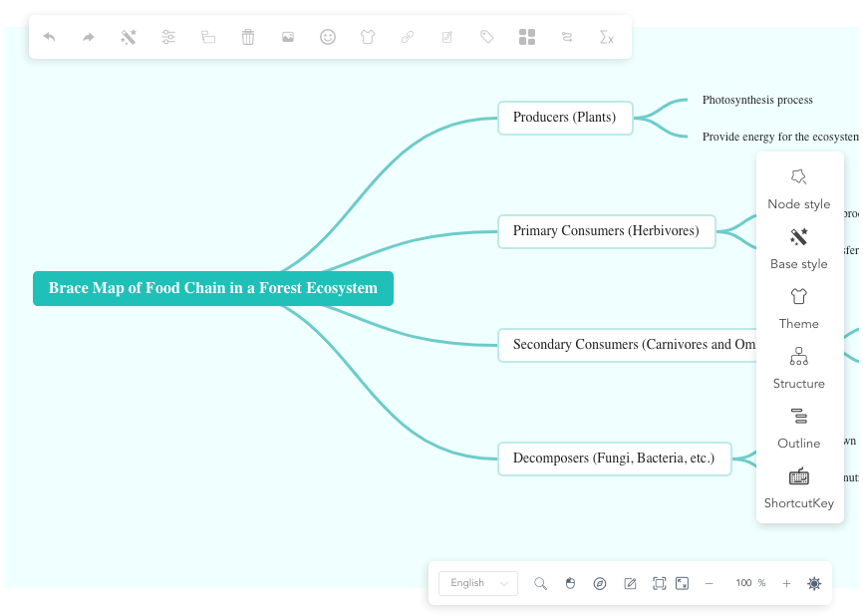Screen dimensions: 863x616
Task: Activate the format painter wand in top toolbar
Action: [129, 37]
